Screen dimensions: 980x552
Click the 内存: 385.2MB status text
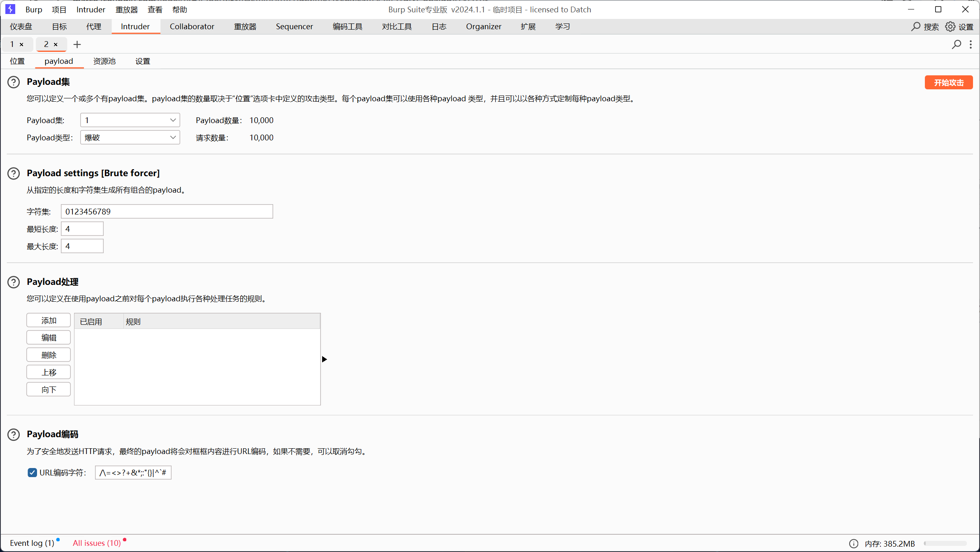[890, 543]
